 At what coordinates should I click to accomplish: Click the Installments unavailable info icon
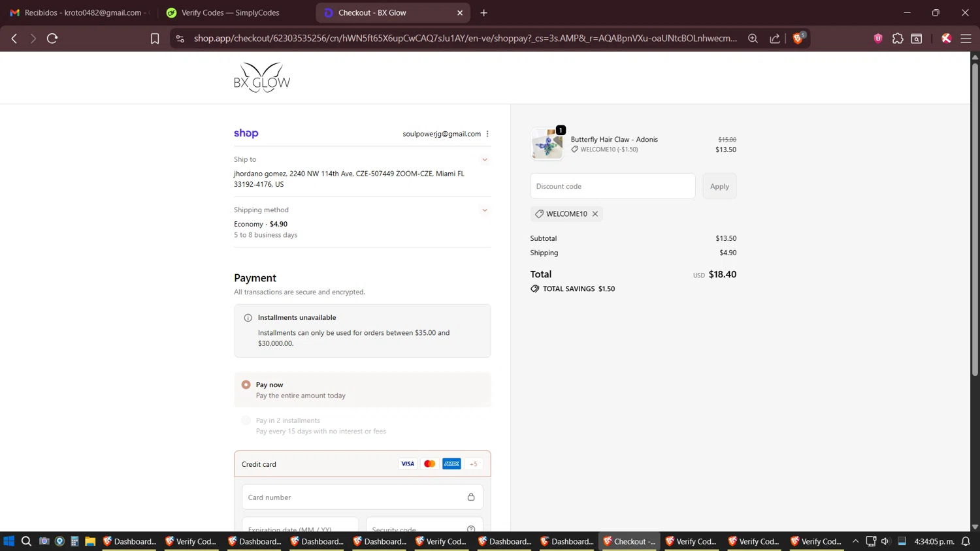248,318
